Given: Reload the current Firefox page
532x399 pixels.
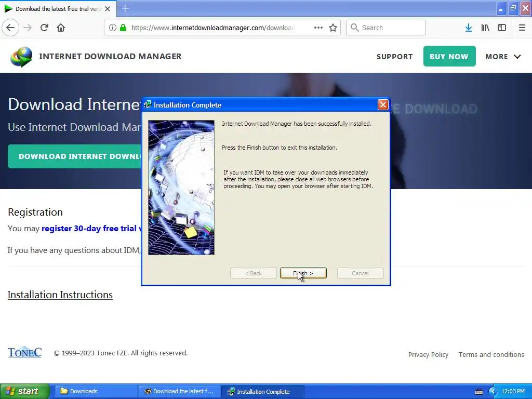Looking at the screenshot, I should pos(45,28).
